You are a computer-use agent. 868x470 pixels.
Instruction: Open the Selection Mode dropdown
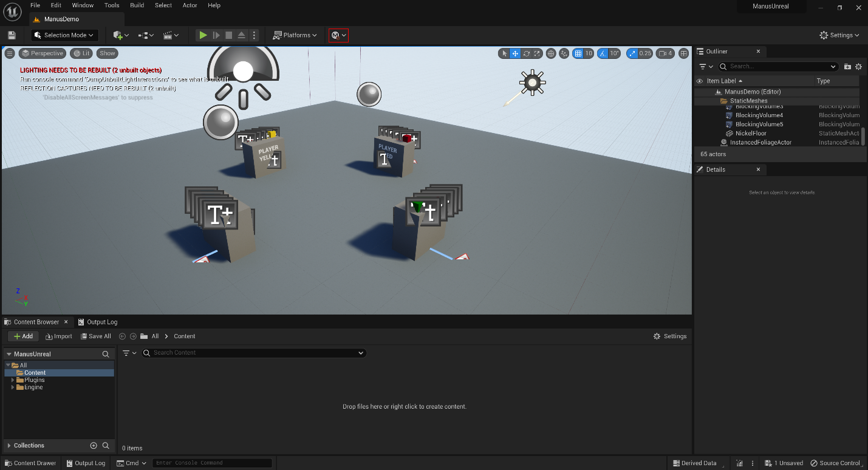[64, 35]
